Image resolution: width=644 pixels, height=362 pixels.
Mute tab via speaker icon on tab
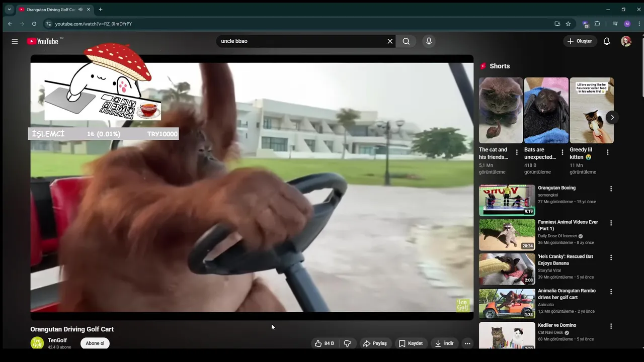(x=80, y=10)
